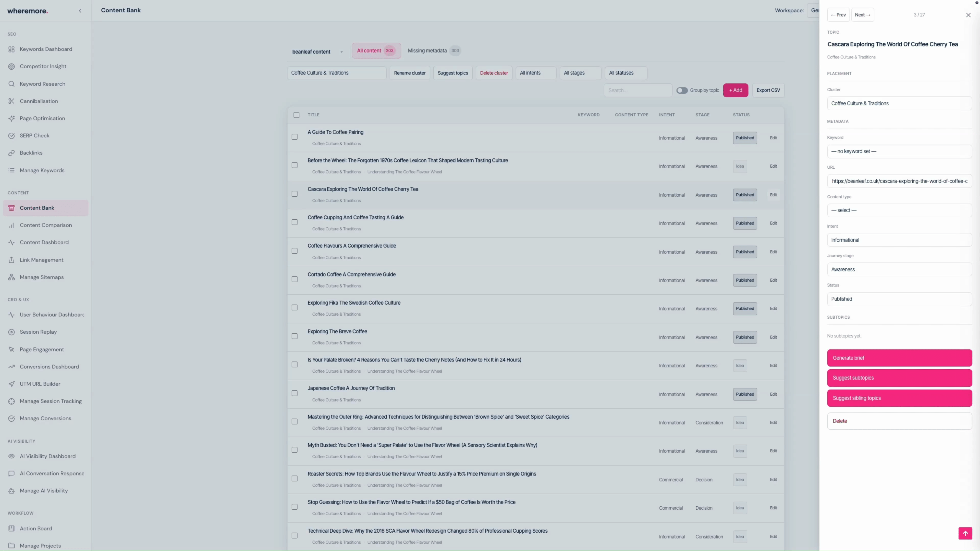Screen dimensions: 980x551
Task: Select checkbox for A Guide To Coffee Pairing
Action: [x=295, y=136]
